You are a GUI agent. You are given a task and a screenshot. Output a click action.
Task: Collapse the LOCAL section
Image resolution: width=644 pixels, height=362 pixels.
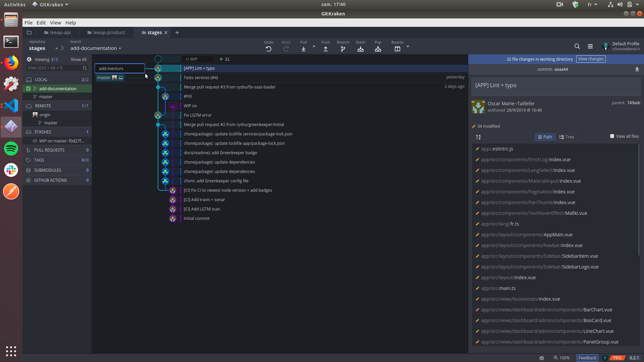point(57,79)
